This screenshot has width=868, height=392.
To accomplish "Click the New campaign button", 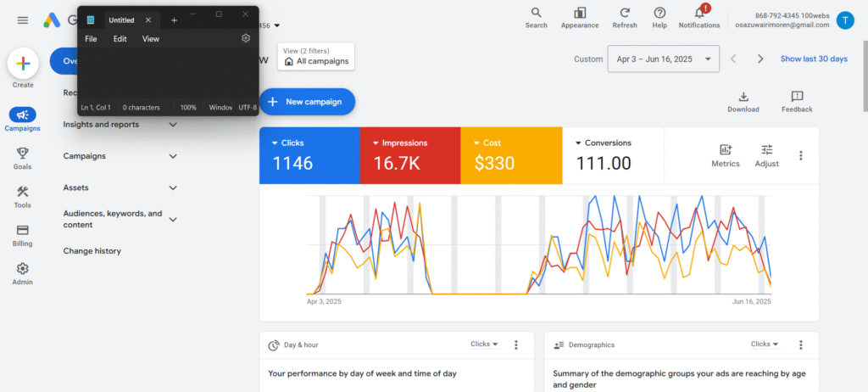I will point(306,102).
